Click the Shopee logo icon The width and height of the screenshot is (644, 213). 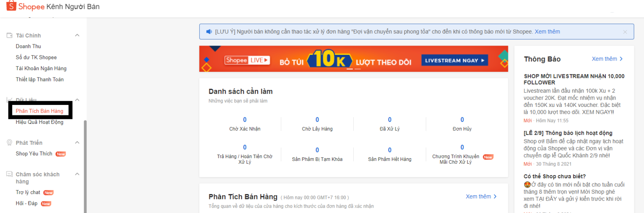[x=11, y=6]
